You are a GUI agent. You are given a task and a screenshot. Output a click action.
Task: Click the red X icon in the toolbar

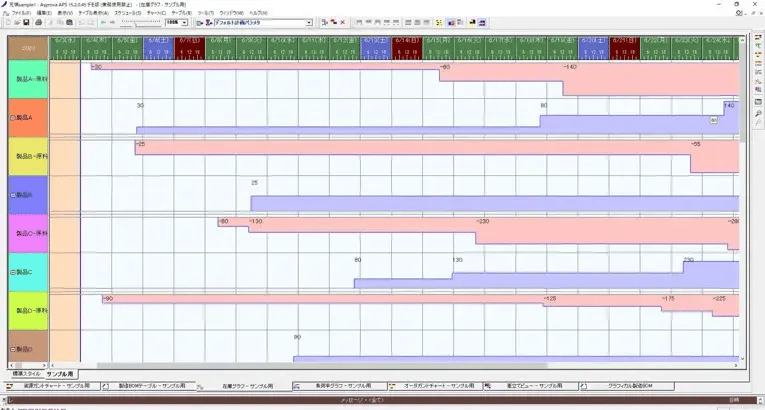click(343, 21)
